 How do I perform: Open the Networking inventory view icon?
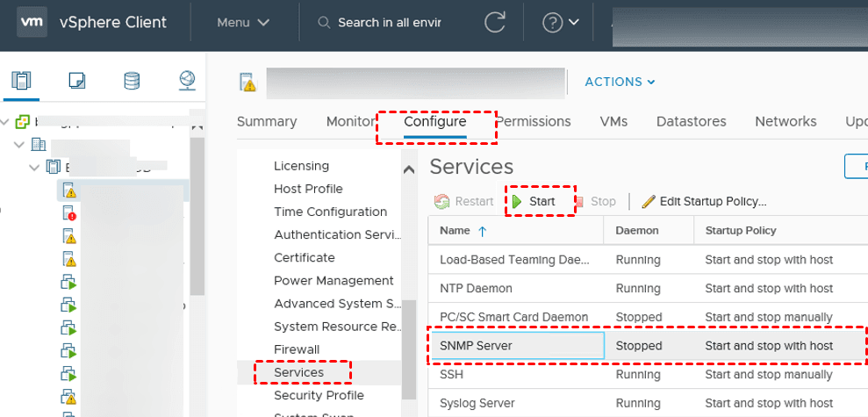click(186, 82)
